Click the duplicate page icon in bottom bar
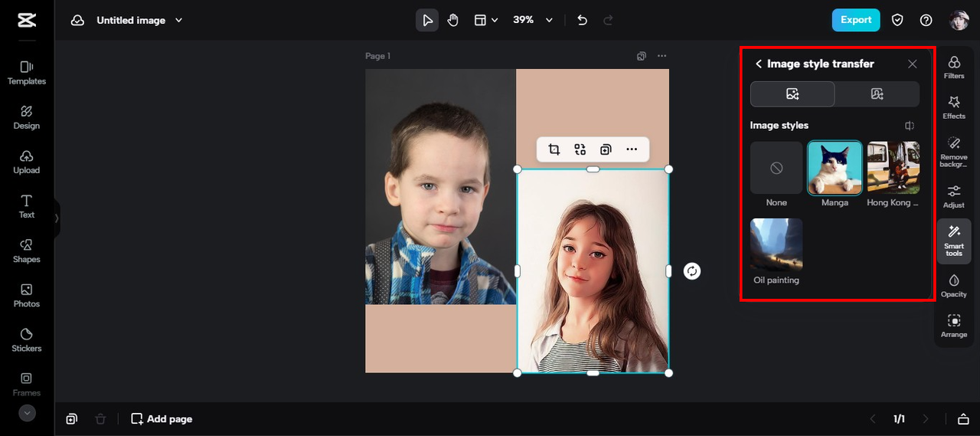 click(71, 418)
